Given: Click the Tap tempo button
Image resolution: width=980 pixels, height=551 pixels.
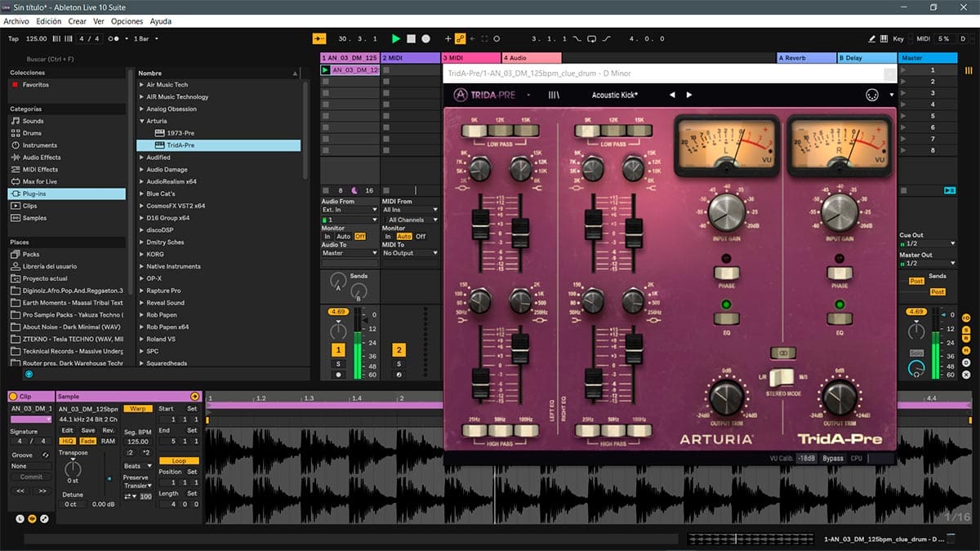Looking at the screenshot, I should (13, 38).
